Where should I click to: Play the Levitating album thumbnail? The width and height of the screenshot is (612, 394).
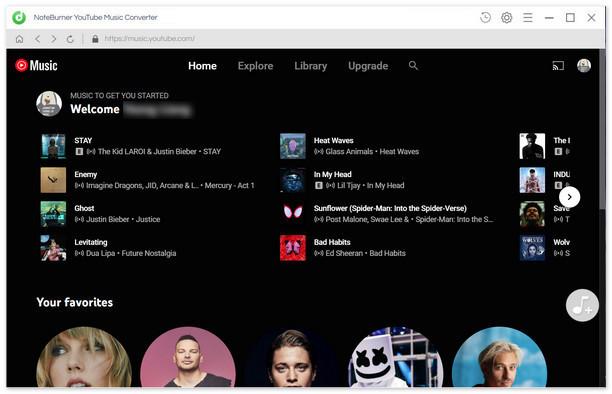click(x=53, y=248)
